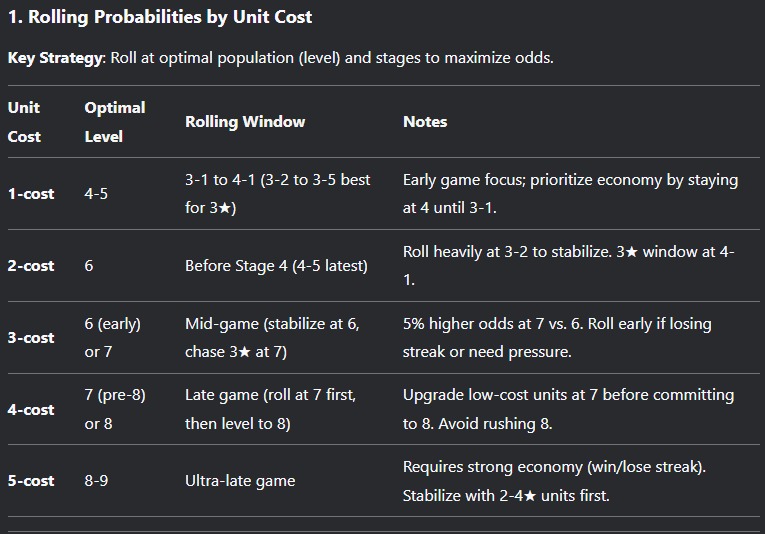The height and width of the screenshot is (534, 765).
Task: Click the "Before Stage 4 (4-5 latest)" cell
Action: coord(276,266)
